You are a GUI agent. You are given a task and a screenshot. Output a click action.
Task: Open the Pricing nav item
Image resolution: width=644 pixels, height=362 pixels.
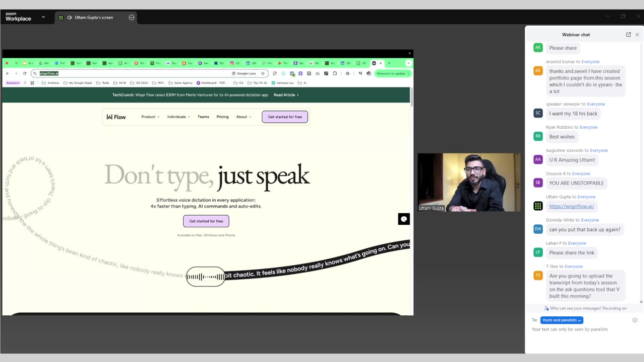tap(222, 117)
